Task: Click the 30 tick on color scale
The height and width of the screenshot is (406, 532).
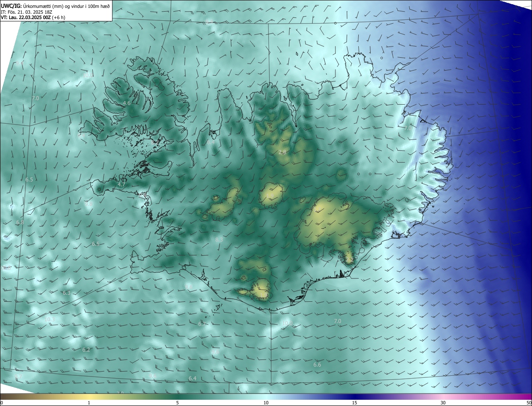Action: (x=443, y=403)
